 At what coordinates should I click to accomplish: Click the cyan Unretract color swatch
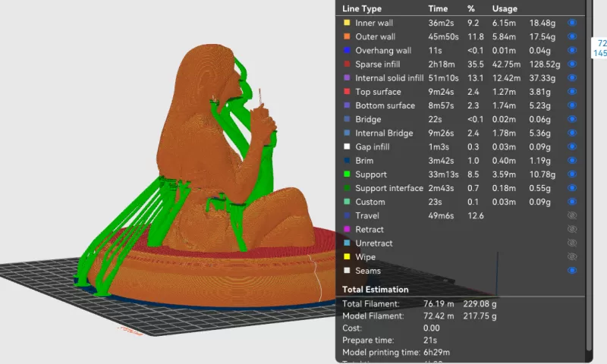pyautogui.click(x=347, y=243)
